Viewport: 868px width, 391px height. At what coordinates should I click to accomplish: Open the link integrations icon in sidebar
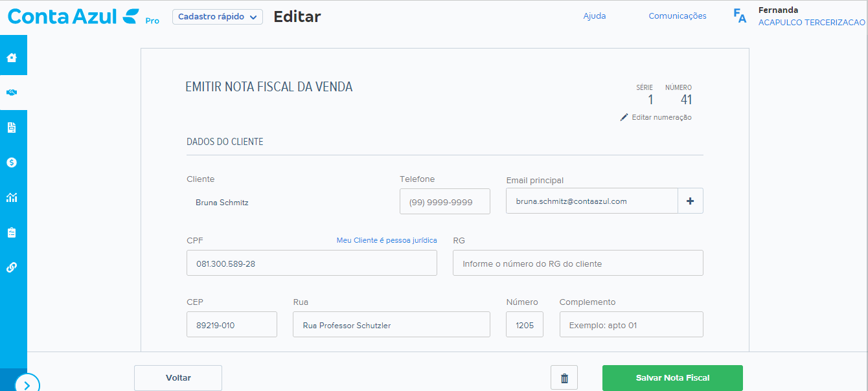[12, 267]
